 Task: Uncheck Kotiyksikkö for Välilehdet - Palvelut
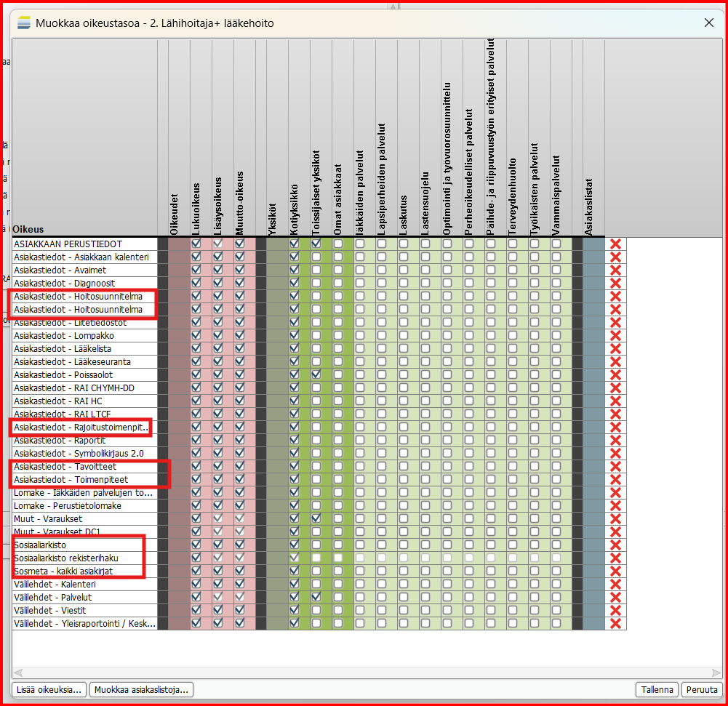click(x=294, y=597)
